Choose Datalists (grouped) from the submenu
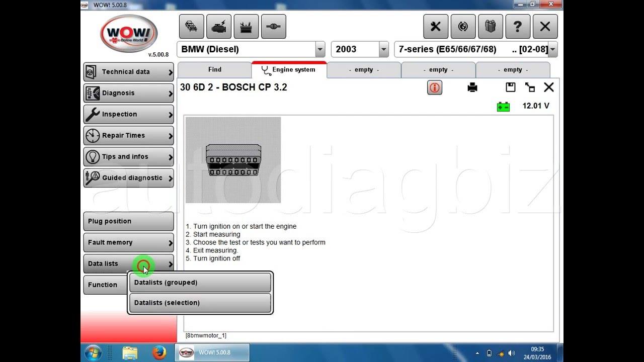This screenshot has width=644, height=362. click(x=200, y=283)
